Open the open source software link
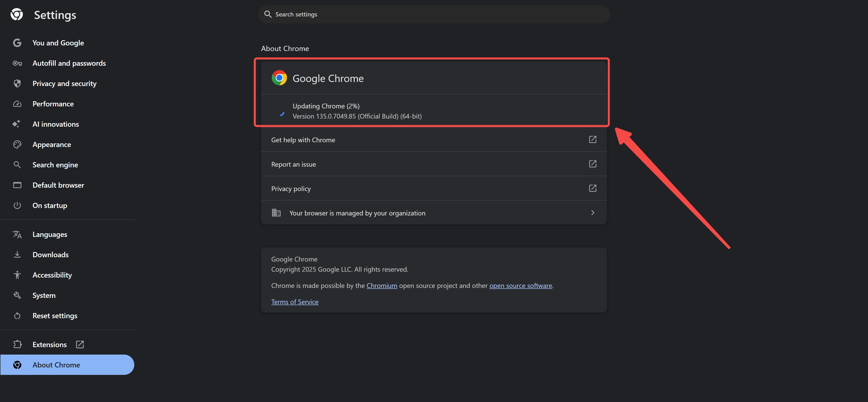 click(521, 285)
